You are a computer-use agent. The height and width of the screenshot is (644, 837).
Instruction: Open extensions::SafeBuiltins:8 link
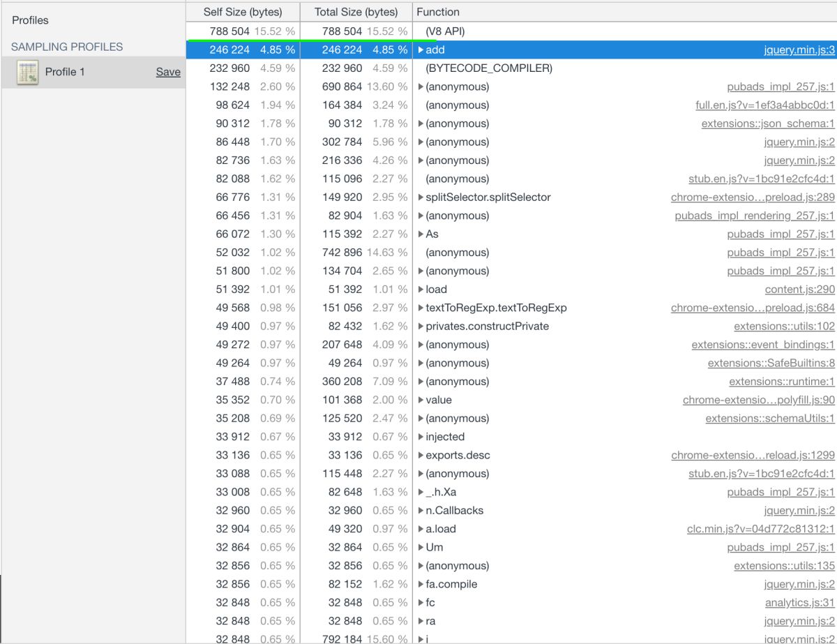pos(771,363)
